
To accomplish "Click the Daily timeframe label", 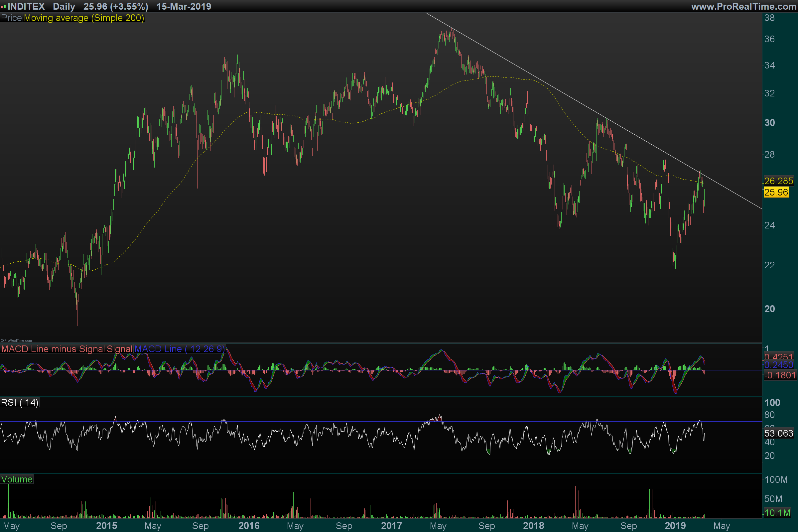I will 64,6.
